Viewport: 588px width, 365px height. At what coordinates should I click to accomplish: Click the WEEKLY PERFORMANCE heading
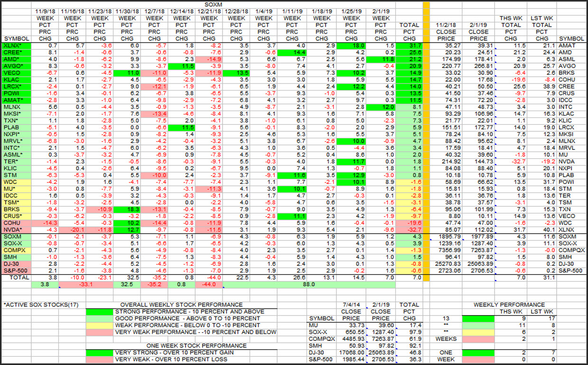coord(509,305)
